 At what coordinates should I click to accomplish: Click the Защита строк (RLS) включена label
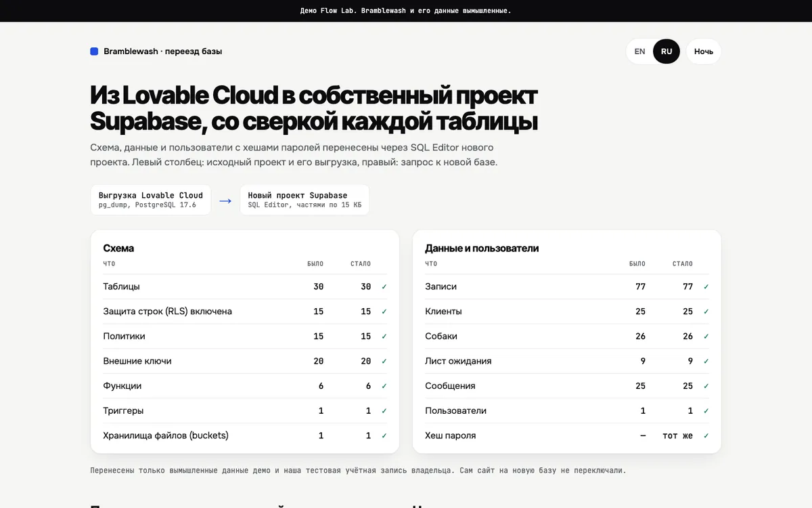(x=168, y=312)
